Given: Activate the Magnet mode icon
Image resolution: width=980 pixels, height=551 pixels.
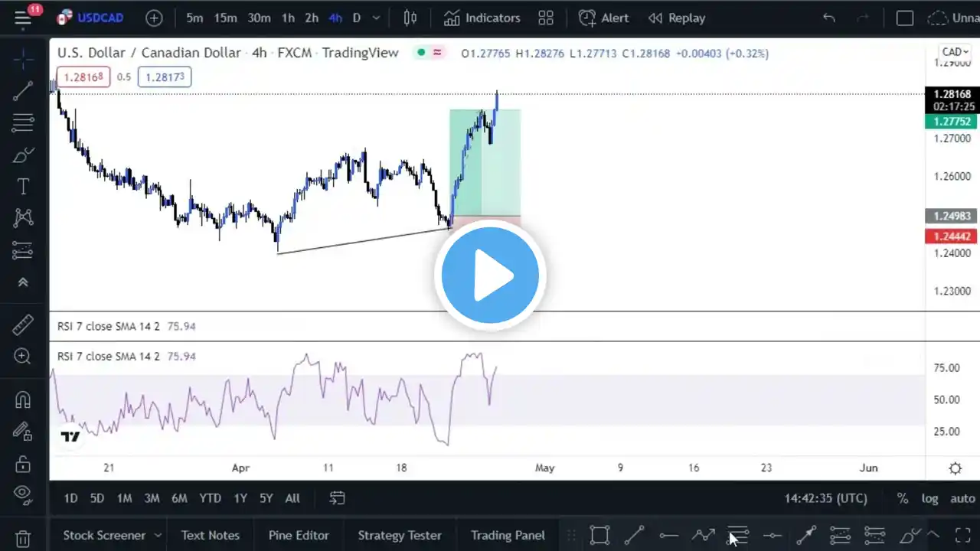Looking at the screenshot, I should pyautogui.click(x=23, y=399).
